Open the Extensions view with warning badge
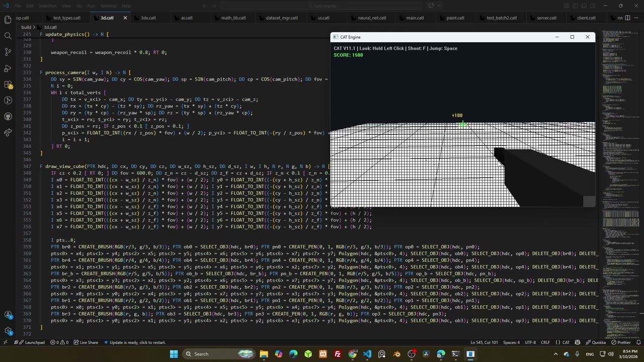The height and width of the screenshot is (362, 644). pos(8,84)
